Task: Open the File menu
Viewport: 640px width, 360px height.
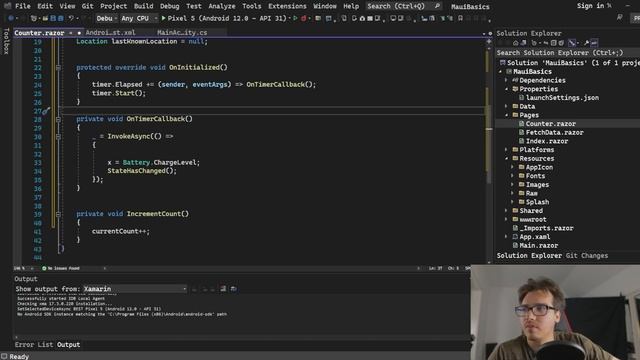Action: coord(22,6)
